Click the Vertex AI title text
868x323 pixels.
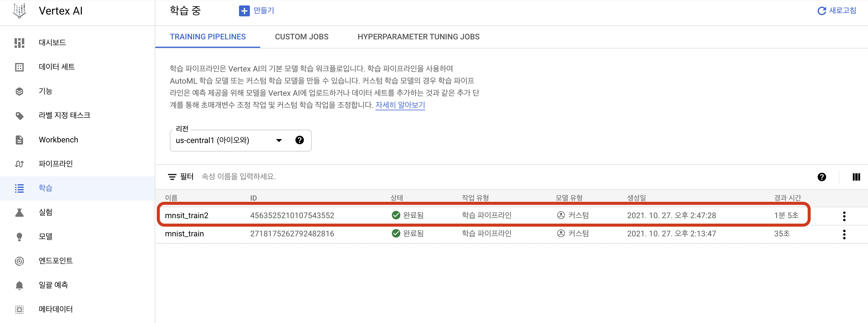pyautogui.click(x=61, y=11)
